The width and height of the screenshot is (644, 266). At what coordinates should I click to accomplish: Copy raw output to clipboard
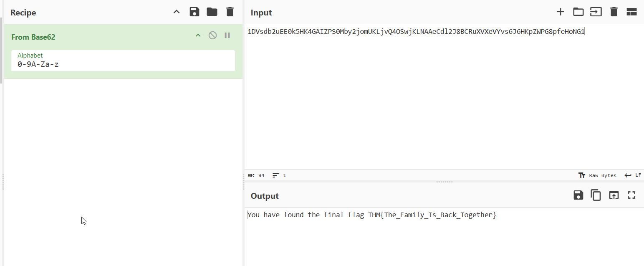596,195
